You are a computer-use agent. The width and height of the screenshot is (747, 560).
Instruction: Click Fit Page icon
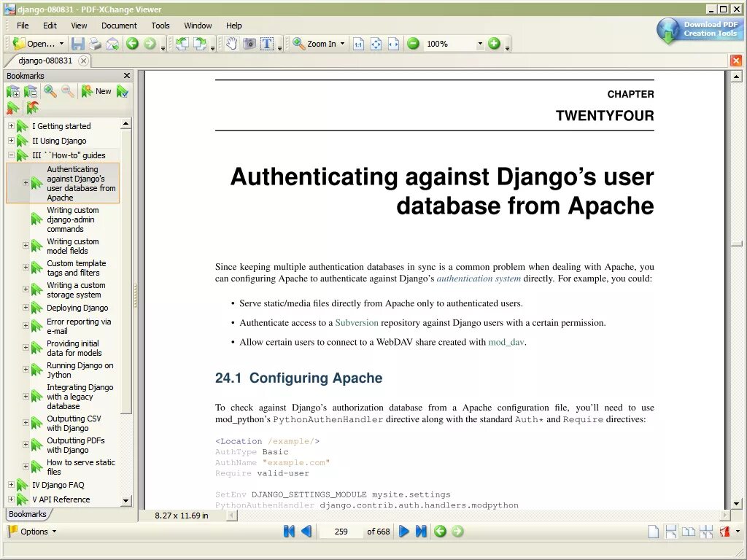(376, 44)
